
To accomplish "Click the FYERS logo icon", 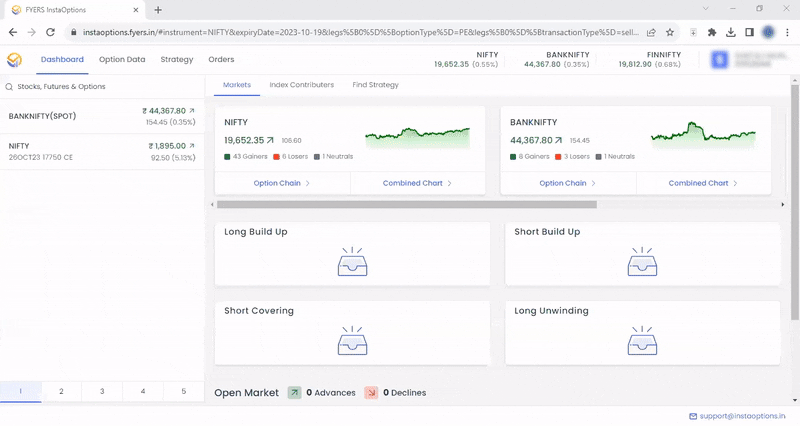I will click(14, 60).
